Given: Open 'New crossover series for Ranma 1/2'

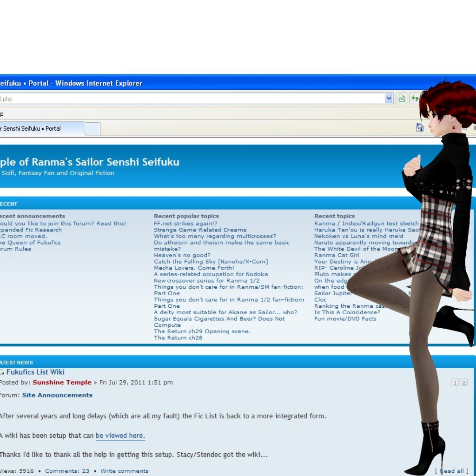Looking at the screenshot, I should 207,280.
